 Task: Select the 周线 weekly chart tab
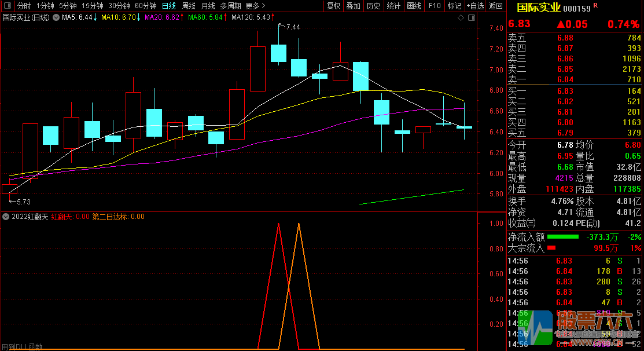(189, 6)
